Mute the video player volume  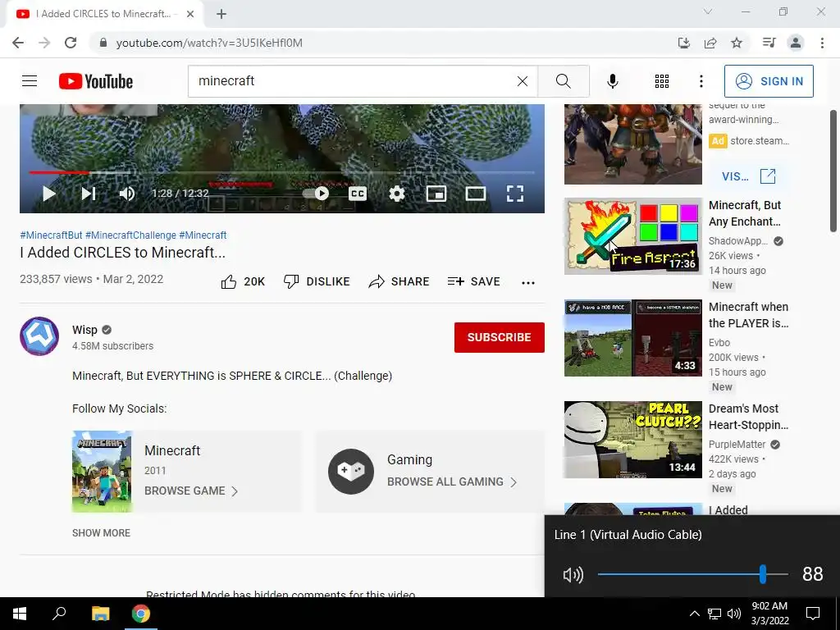coord(127,194)
